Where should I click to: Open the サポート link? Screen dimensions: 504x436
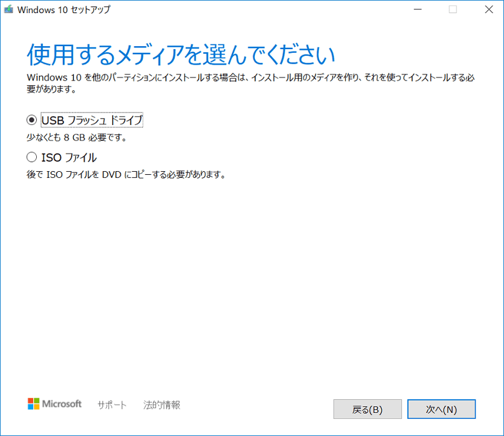click(112, 405)
